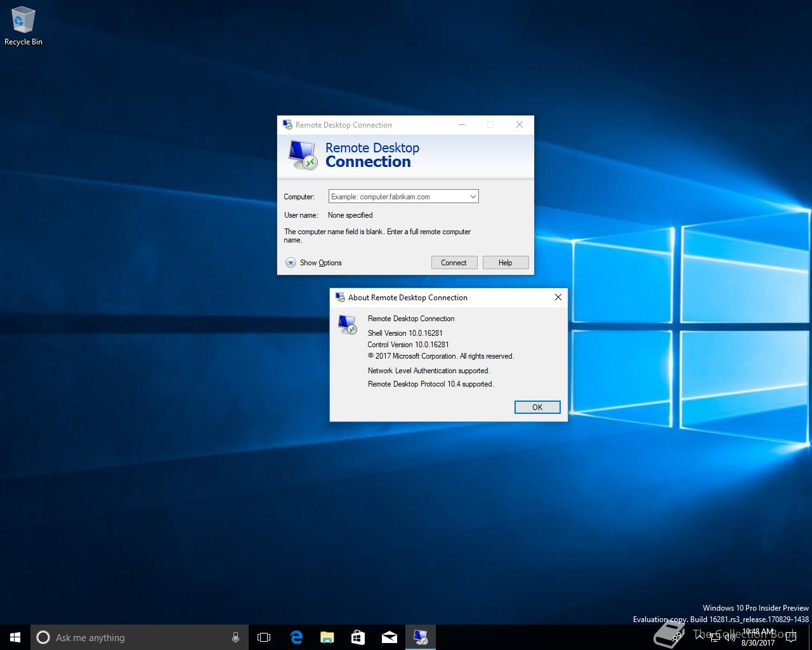Screen dimensions: 812x650
Task: Open the Mail app from the taskbar
Action: pos(389,637)
